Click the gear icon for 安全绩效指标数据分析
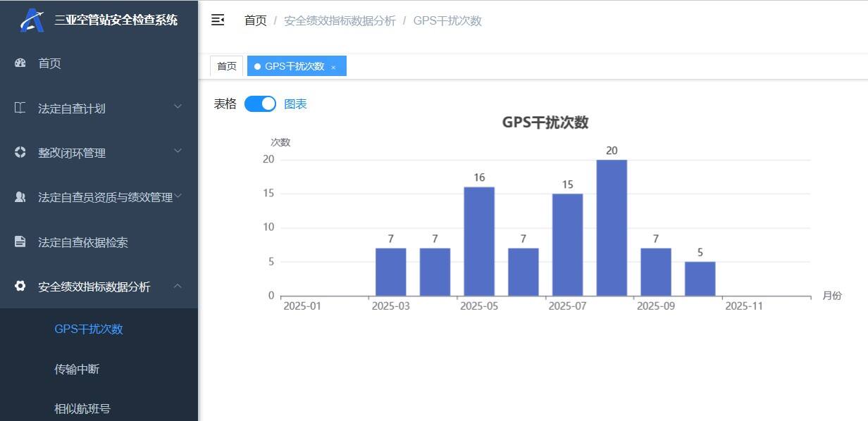Viewport: 868px width, 421px height. (20, 287)
